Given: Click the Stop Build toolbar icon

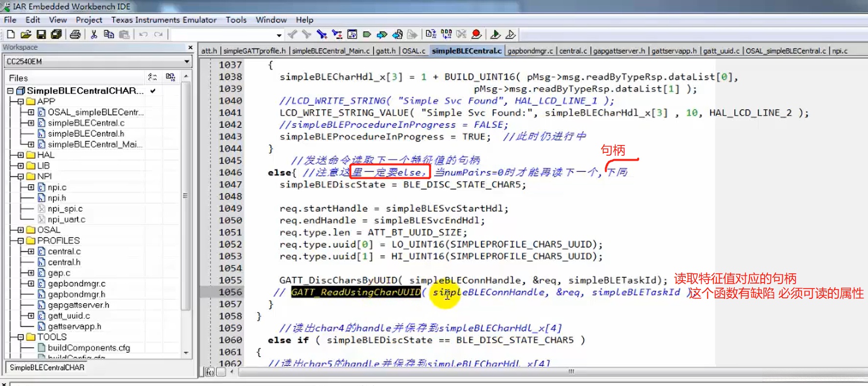Looking at the screenshot, I should [461, 34].
